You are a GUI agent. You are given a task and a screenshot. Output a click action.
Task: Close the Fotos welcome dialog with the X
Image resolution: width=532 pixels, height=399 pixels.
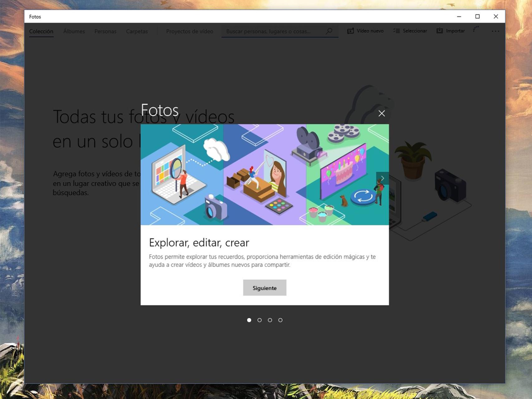[x=382, y=113]
